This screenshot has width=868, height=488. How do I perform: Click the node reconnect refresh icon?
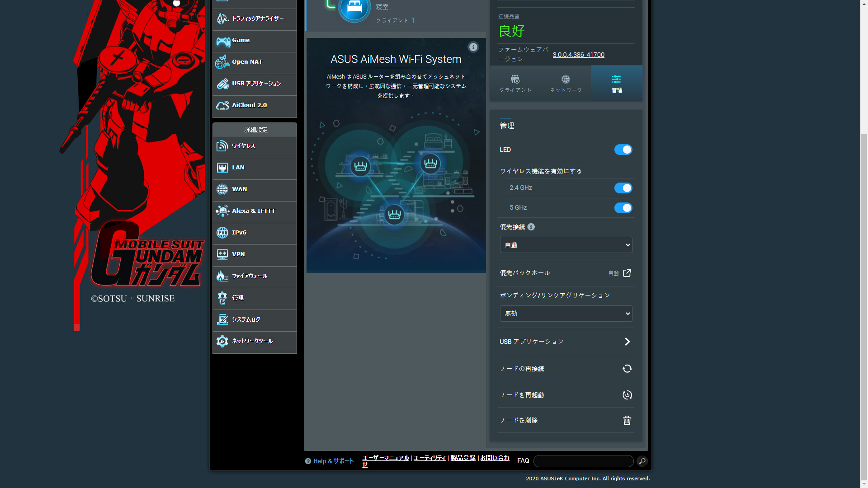[627, 369]
